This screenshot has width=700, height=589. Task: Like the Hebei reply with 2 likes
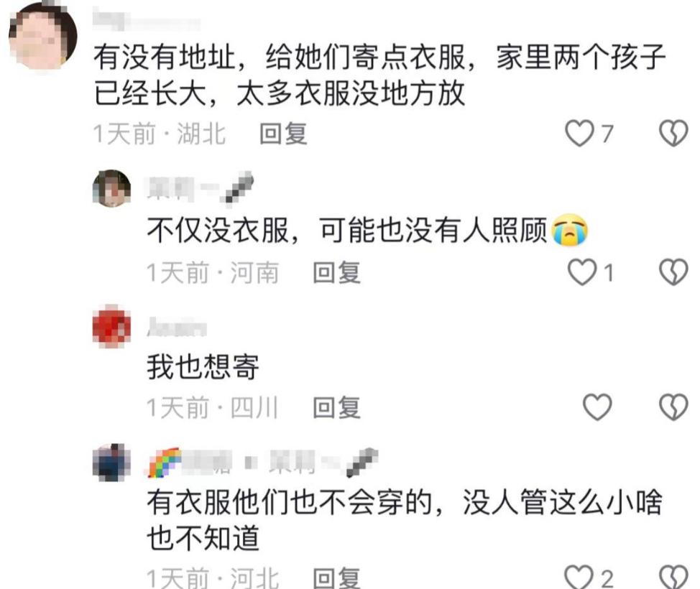click(x=579, y=577)
